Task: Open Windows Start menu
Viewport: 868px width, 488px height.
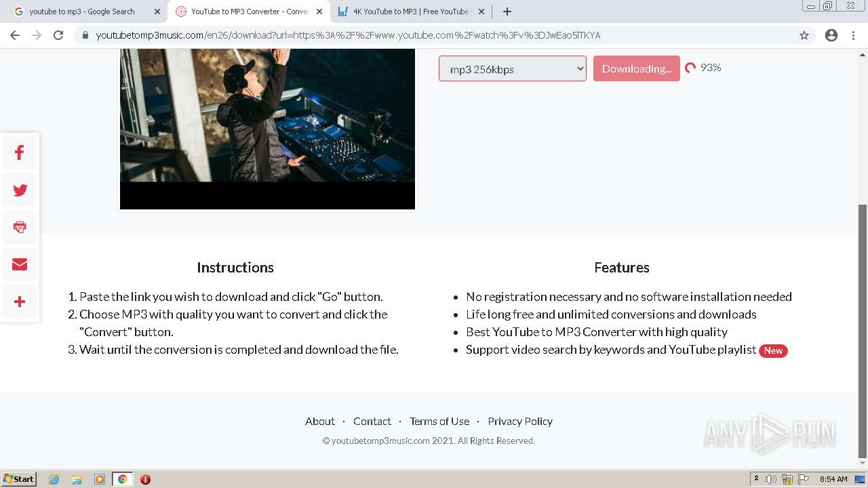Action: (19, 479)
